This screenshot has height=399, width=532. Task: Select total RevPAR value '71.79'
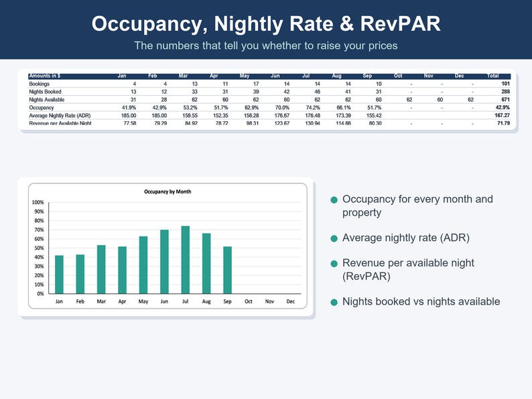[503, 123]
